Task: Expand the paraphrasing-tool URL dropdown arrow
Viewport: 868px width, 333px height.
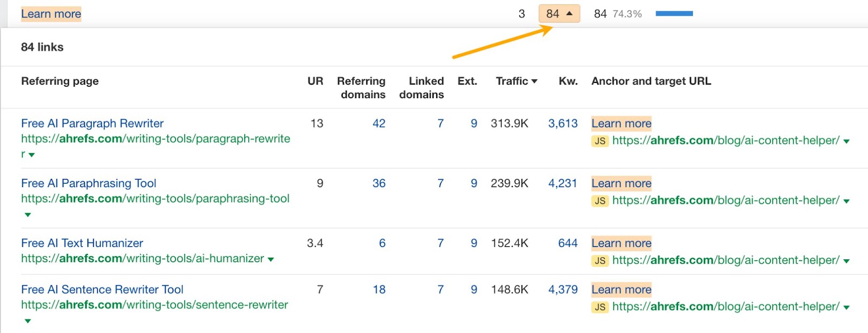Action: (x=28, y=215)
